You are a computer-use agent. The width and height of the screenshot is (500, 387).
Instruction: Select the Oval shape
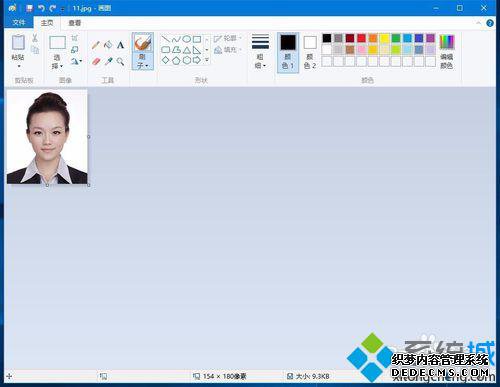187,39
